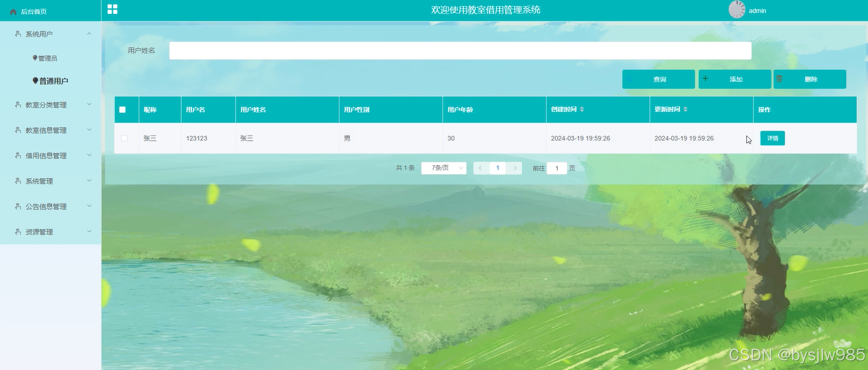This screenshot has width=868, height=370.
Task: Click the admin username in header
Action: pos(757,11)
